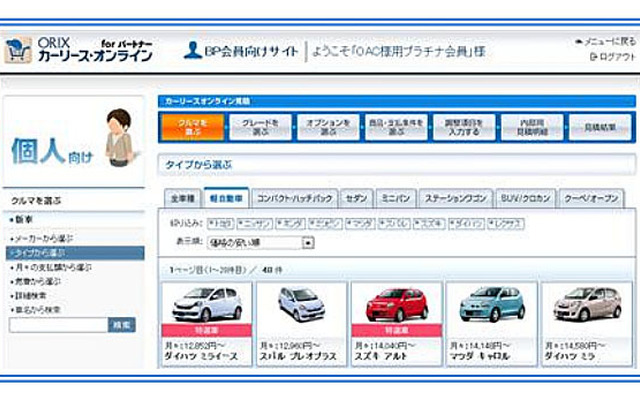Open the スバル プレオプラス car thumbnail

tap(302, 304)
